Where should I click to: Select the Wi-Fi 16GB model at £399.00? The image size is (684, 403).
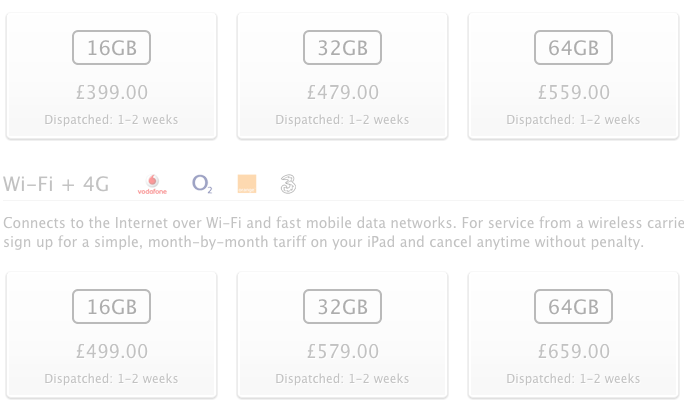coord(112,76)
